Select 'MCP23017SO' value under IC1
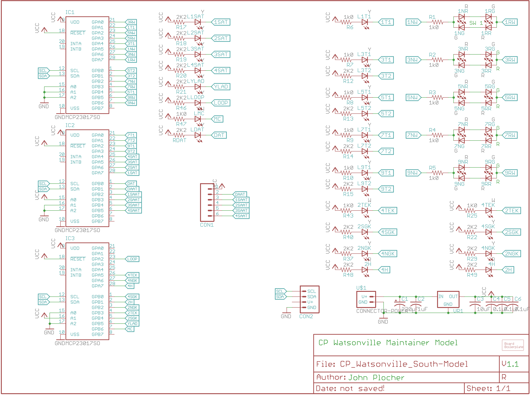Viewport: 532px width, 395px height. point(83,117)
